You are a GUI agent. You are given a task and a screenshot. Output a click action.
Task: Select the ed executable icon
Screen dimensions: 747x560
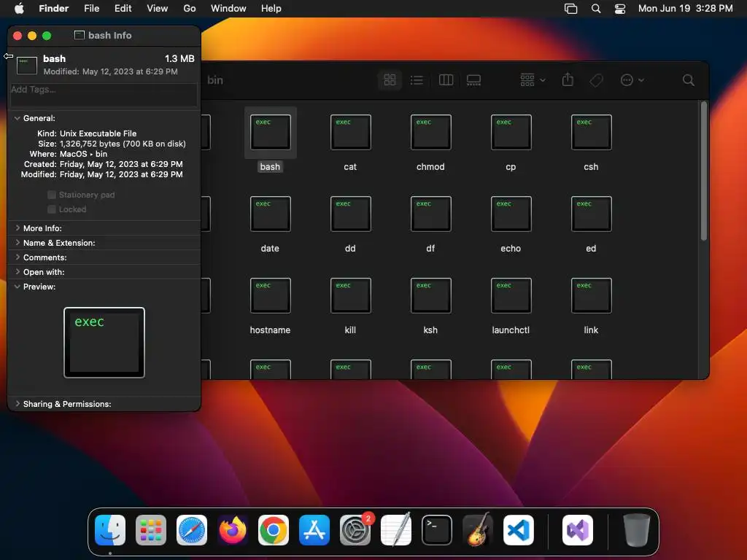pos(591,214)
